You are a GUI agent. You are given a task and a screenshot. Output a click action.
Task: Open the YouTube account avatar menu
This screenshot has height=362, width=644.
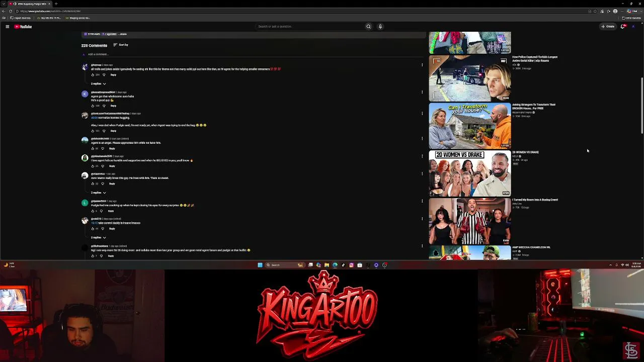pyautogui.click(x=633, y=27)
